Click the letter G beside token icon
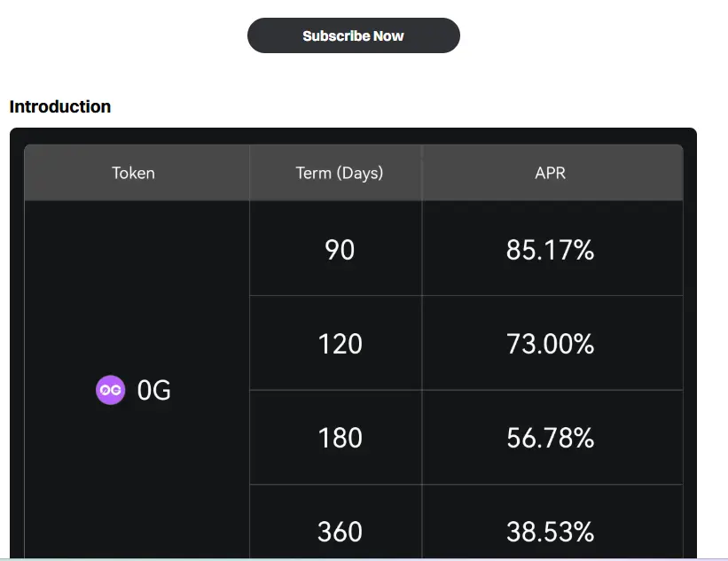The height and width of the screenshot is (561, 728). 162,390
